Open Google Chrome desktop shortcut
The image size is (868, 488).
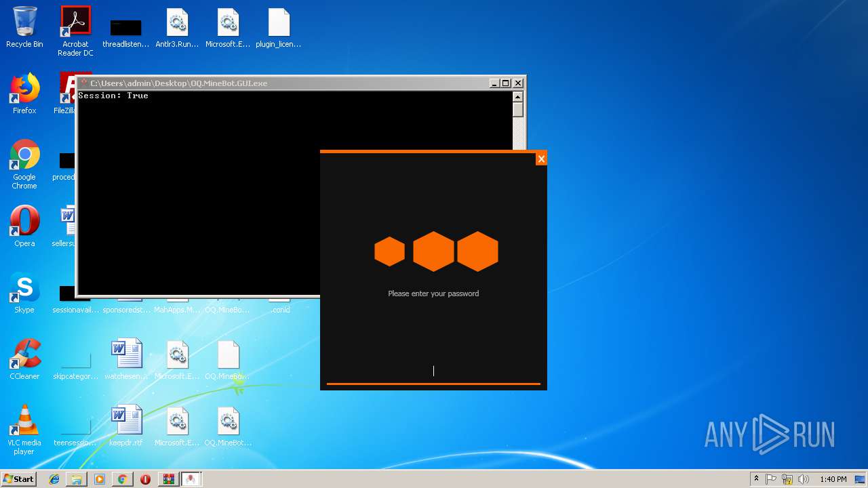pos(24,164)
